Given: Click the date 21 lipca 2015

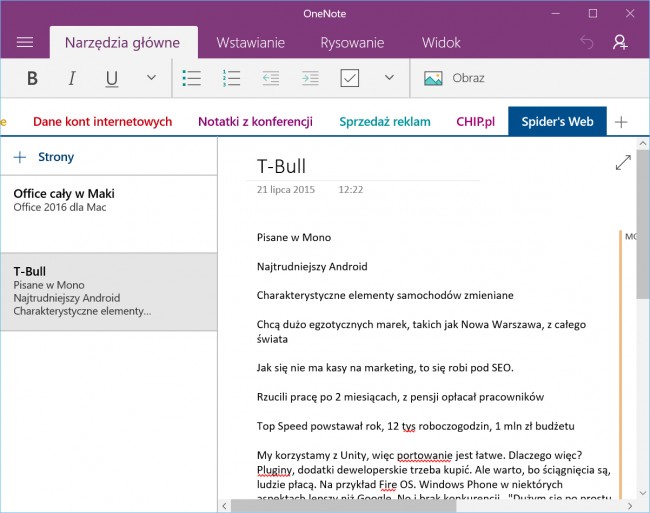Looking at the screenshot, I should click(286, 189).
